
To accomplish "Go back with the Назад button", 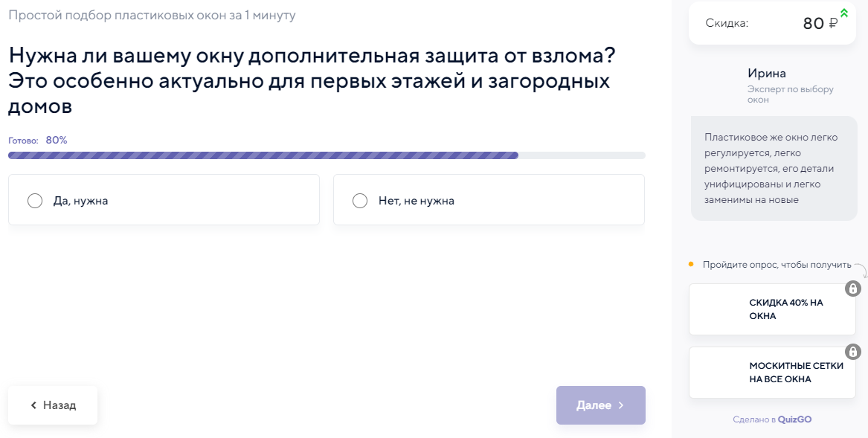I will [x=53, y=405].
